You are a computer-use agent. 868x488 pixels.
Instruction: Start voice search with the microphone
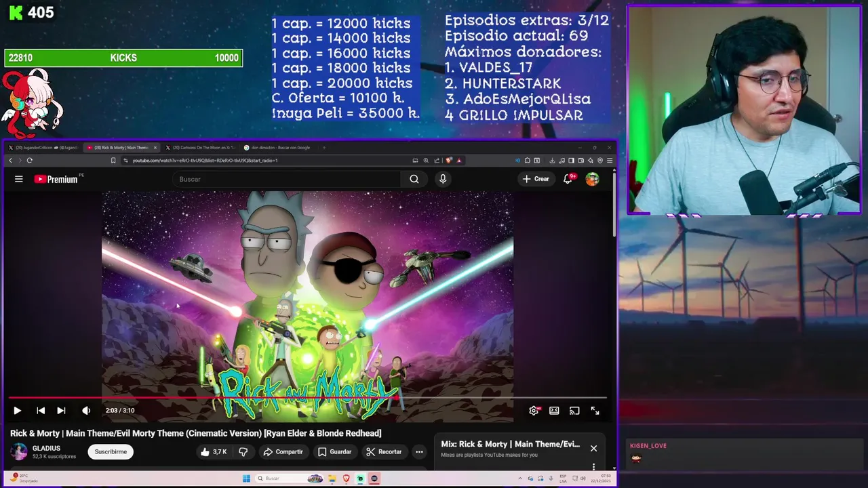click(443, 179)
